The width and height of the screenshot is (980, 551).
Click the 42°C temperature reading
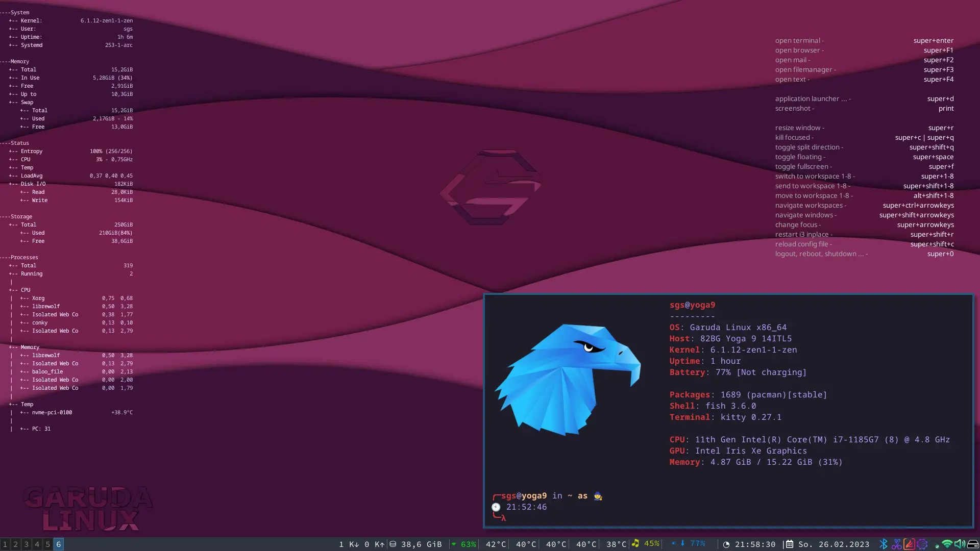(496, 544)
